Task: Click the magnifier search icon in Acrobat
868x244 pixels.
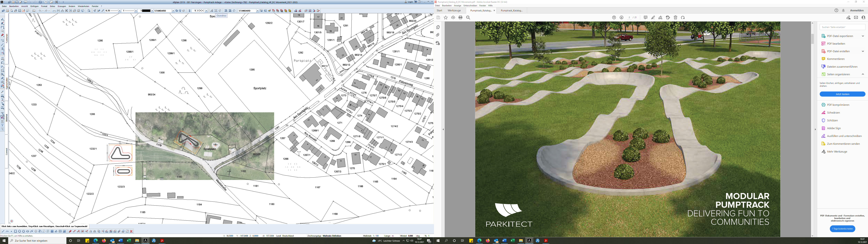Action: [x=468, y=17]
